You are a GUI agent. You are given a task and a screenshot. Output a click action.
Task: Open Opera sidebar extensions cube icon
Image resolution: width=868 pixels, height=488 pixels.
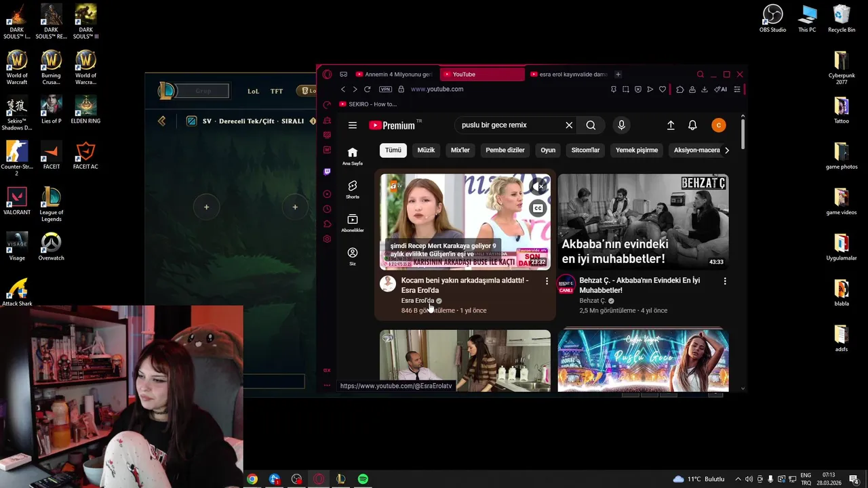point(328,224)
